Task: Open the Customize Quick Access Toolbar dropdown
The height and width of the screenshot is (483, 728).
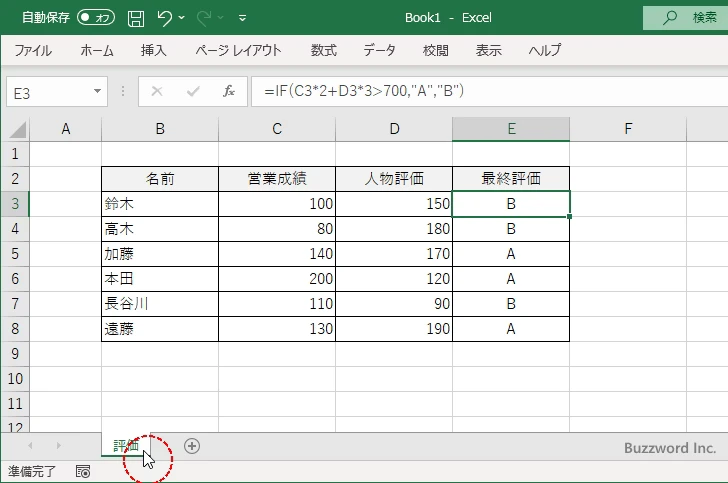Action: click(x=242, y=19)
